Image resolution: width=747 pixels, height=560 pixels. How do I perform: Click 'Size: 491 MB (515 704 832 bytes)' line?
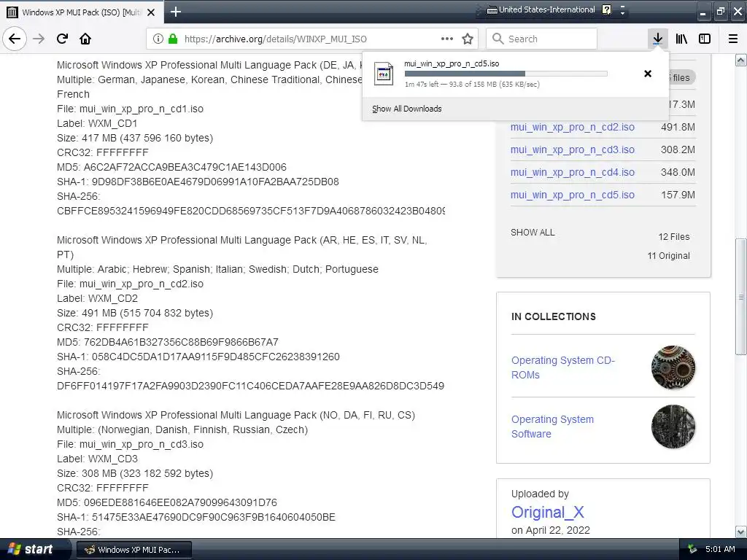[135, 313]
